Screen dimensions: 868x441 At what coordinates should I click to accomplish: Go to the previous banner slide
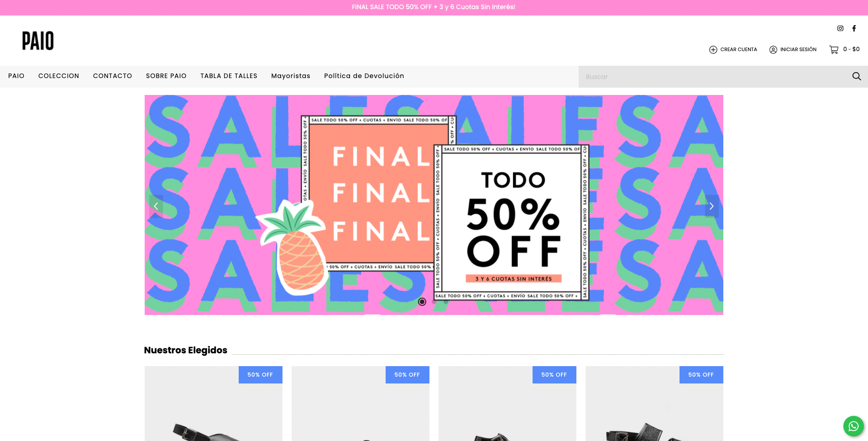156,206
